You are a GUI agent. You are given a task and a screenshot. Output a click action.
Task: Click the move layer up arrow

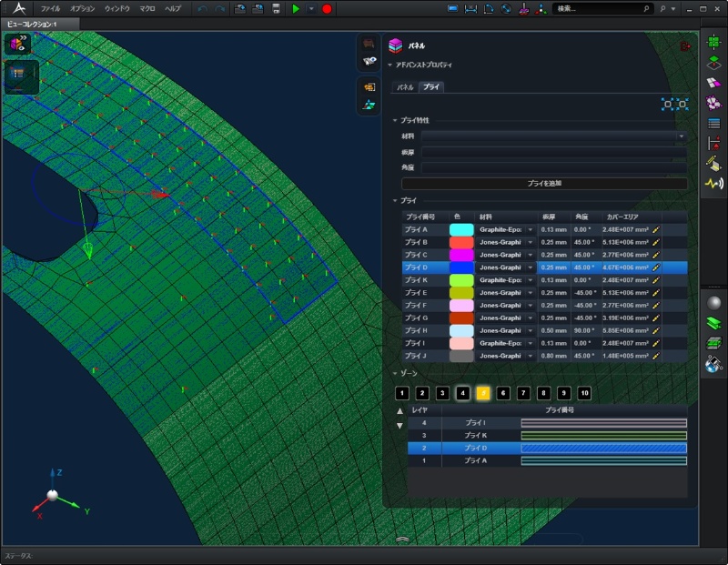pos(399,410)
